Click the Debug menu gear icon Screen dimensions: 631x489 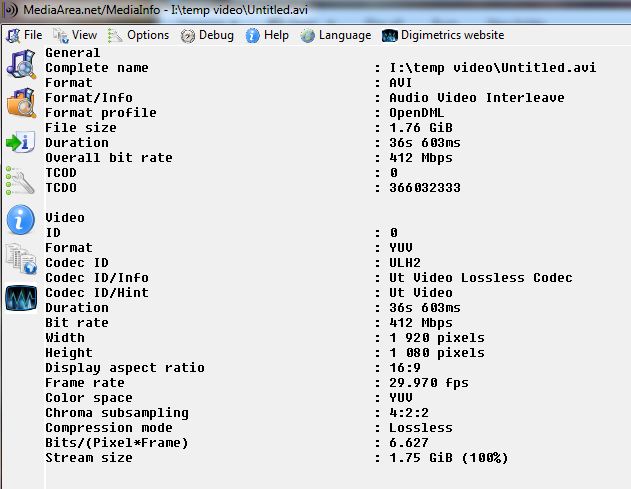click(188, 36)
